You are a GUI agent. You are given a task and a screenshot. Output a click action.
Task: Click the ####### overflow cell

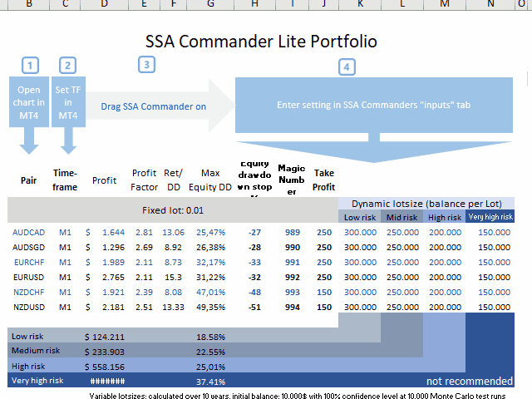pyautogui.click(x=107, y=382)
